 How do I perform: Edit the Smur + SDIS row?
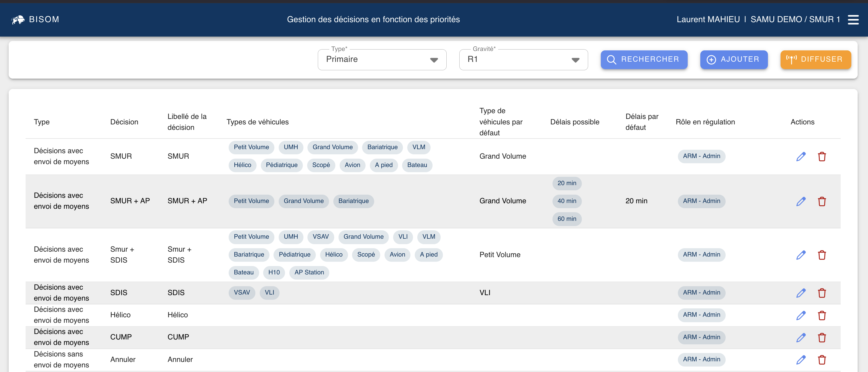tap(801, 255)
